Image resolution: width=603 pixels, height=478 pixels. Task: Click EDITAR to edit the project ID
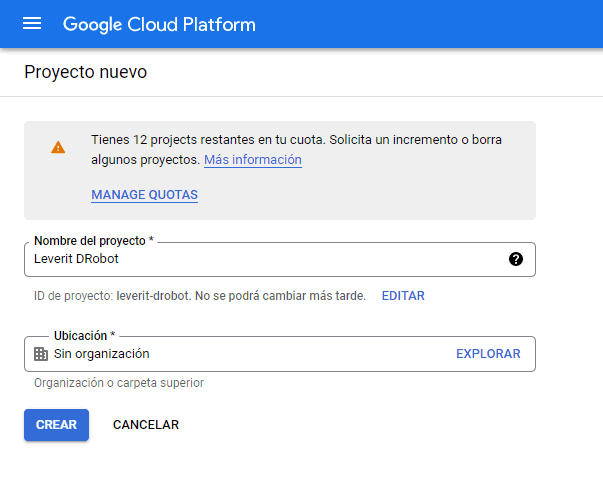pos(403,296)
